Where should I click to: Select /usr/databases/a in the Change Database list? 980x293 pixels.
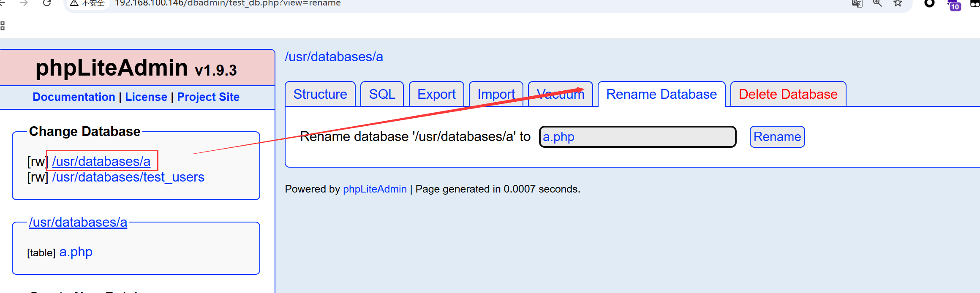coord(101,161)
